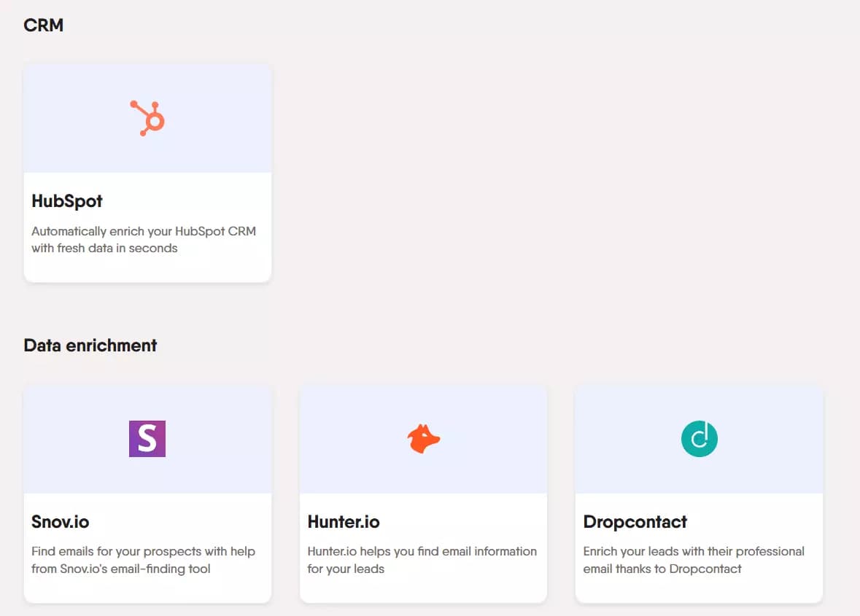Viewport: 860px width, 616px height.
Task: Click the "Hunter.io" card title
Action: click(344, 522)
